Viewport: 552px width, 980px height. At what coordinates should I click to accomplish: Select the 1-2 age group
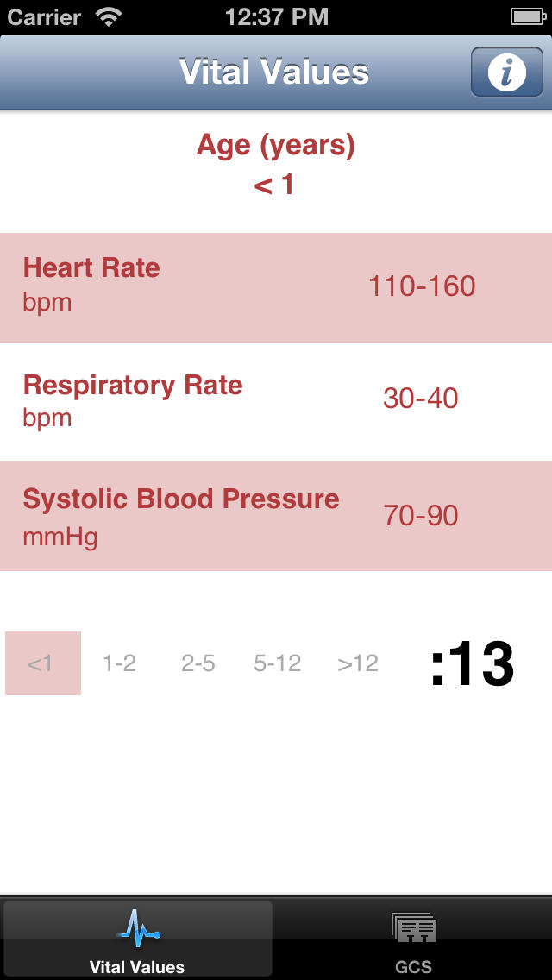coord(119,663)
